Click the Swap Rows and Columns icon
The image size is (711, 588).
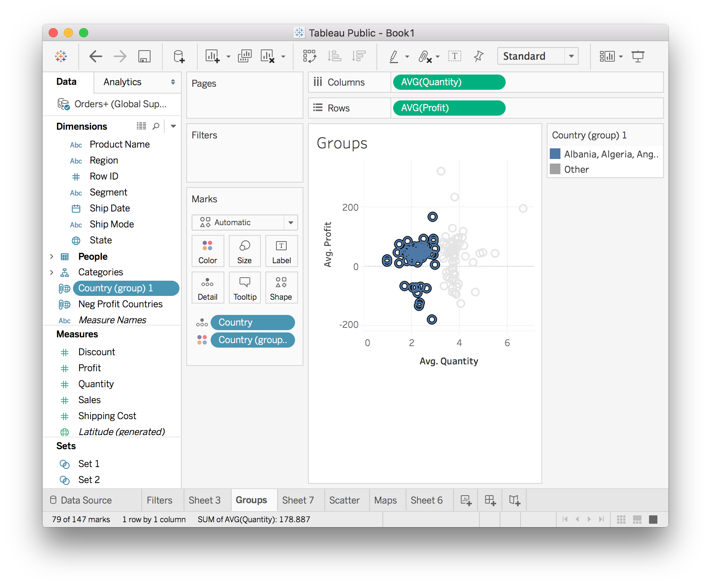pyautogui.click(x=309, y=56)
